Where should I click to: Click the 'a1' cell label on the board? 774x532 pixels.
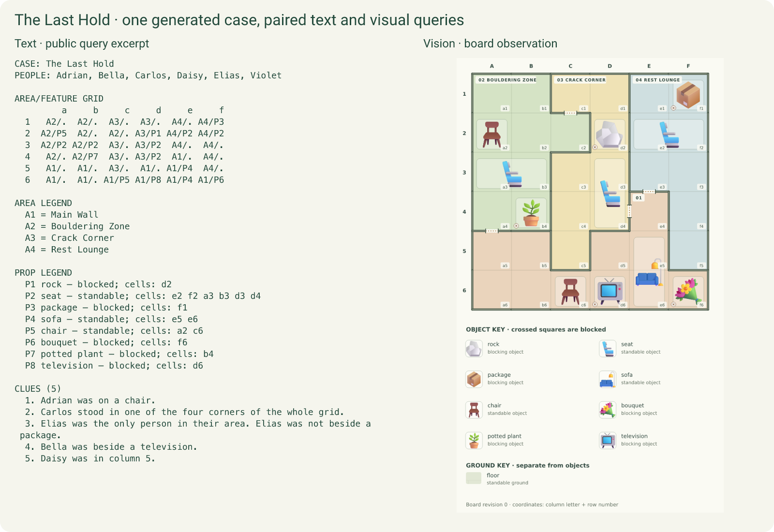coord(505,108)
